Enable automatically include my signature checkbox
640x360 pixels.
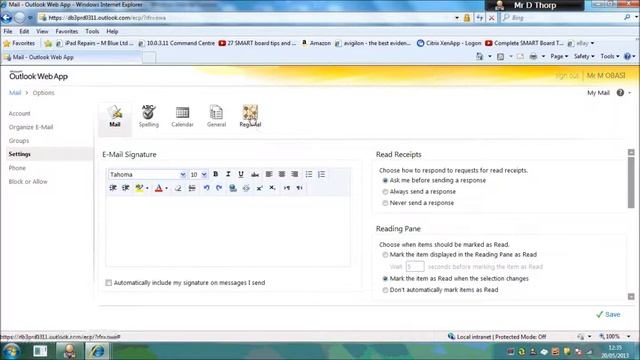tap(109, 282)
